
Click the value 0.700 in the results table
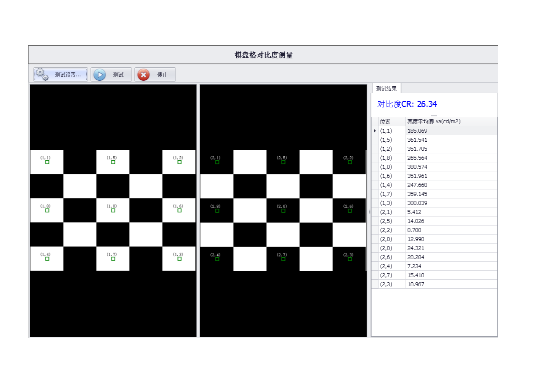point(414,230)
